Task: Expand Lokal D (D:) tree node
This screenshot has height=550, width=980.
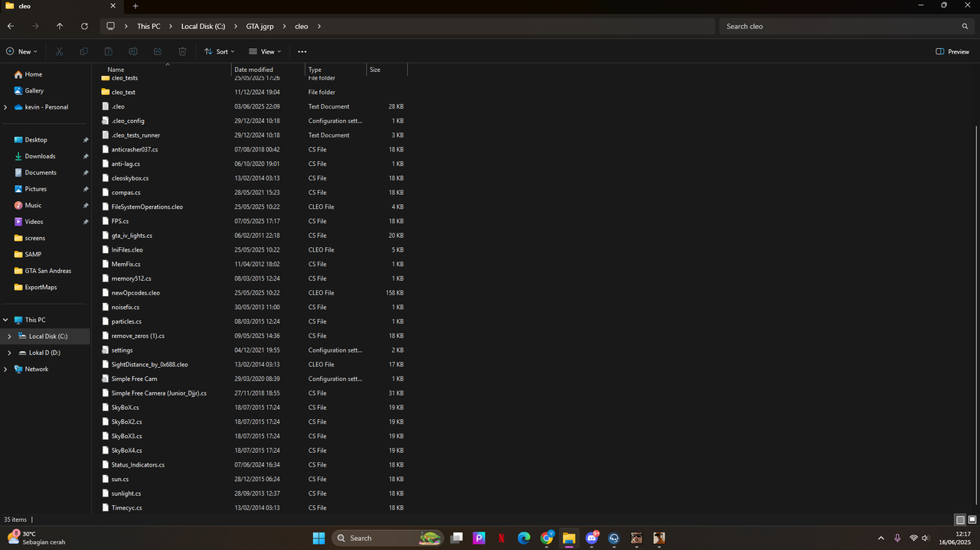Action: 10,353
